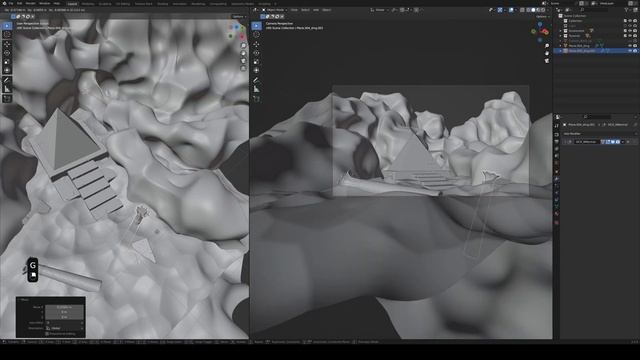
Task: Select the Measure tool in left viewport
Action: click(x=7, y=89)
